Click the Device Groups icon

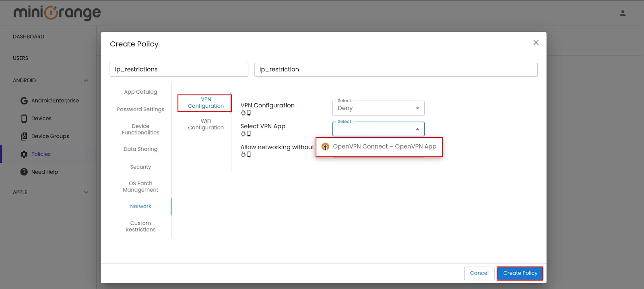pos(24,136)
